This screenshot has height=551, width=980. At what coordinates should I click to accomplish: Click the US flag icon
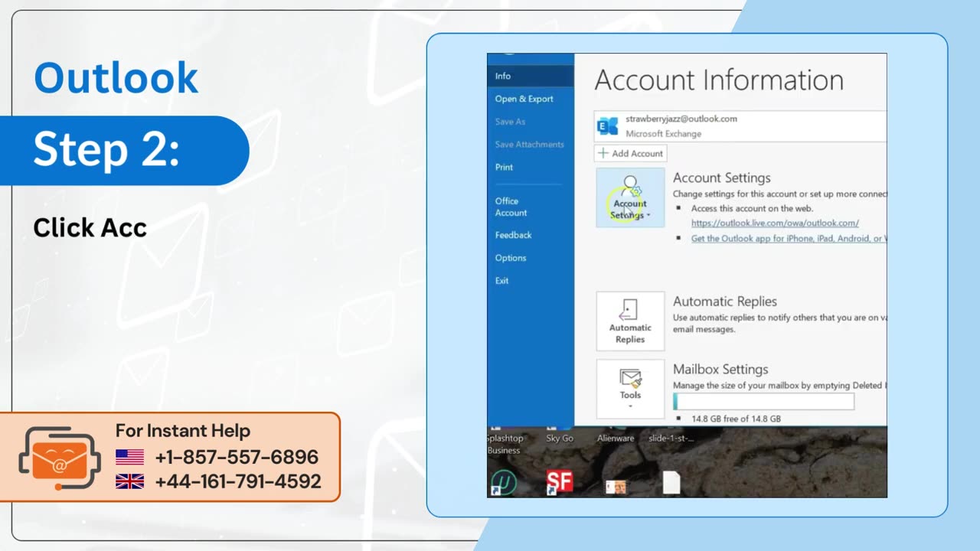pyautogui.click(x=129, y=458)
